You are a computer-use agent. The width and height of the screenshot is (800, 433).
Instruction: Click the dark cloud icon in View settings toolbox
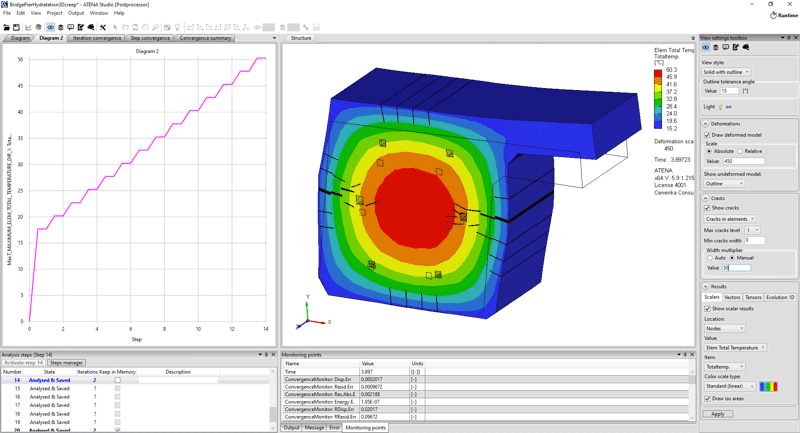click(746, 47)
